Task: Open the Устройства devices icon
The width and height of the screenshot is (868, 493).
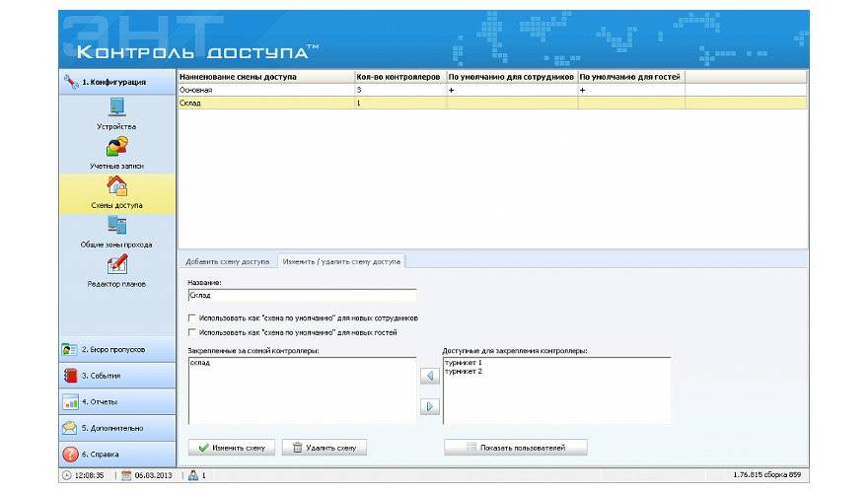Action: [x=116, y=107]
